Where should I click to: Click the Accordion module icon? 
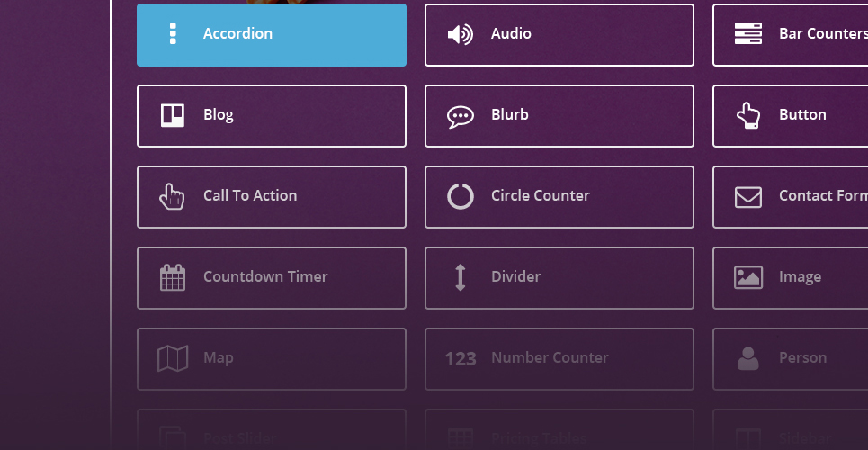(x=173, y=34)
